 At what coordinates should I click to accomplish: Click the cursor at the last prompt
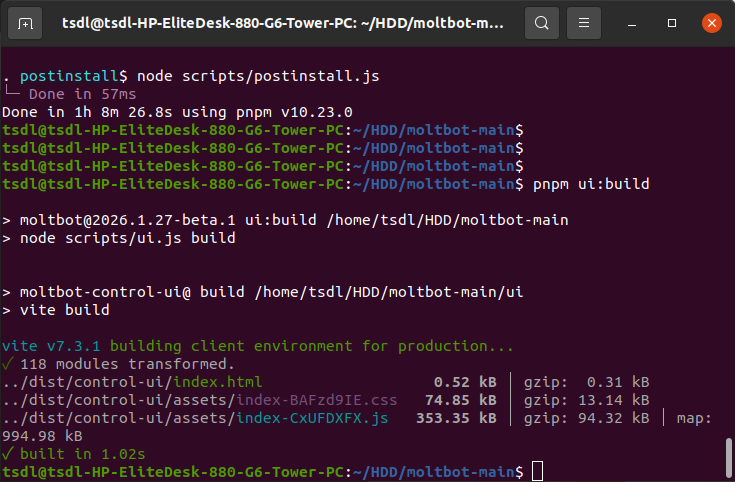pos(538,471)
